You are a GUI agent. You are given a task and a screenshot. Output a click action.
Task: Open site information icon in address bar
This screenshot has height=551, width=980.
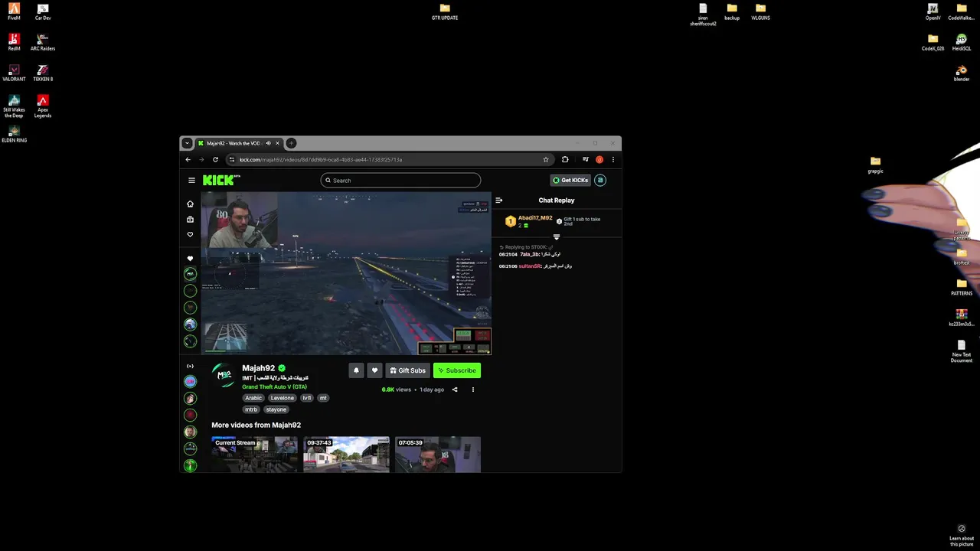click(232, 160)
